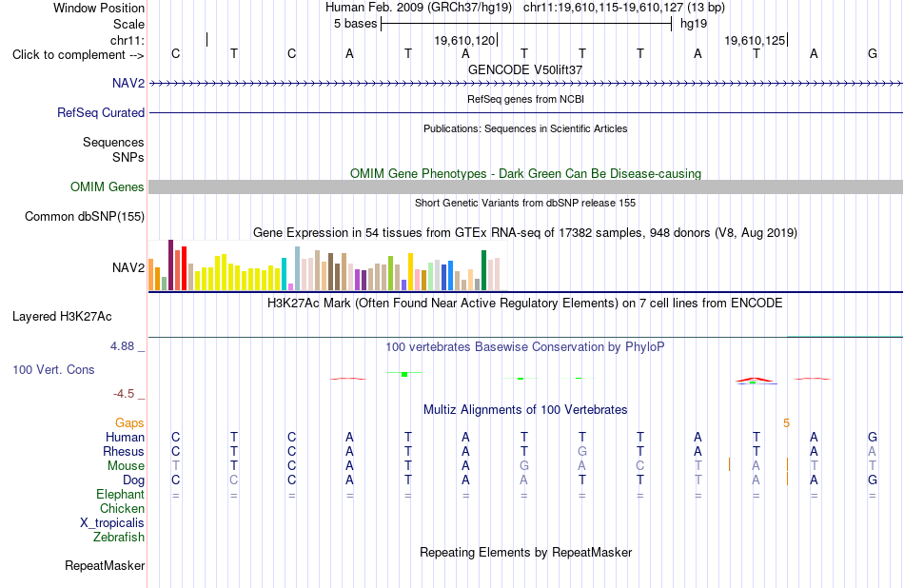This screenshot has height=588, width=904.
Task: Click the "-4.5" PhyloP lower scale value
Action: 124,394
